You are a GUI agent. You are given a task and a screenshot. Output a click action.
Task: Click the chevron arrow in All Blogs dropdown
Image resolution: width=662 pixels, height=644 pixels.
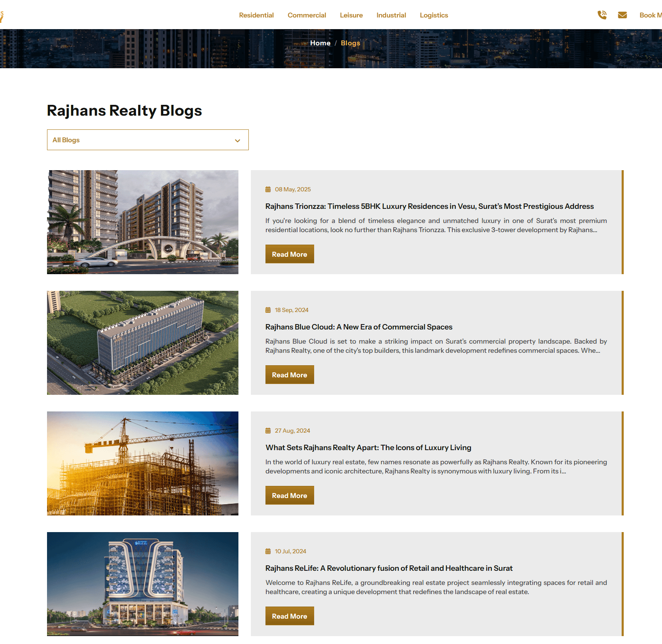click(x=238, y=141)
